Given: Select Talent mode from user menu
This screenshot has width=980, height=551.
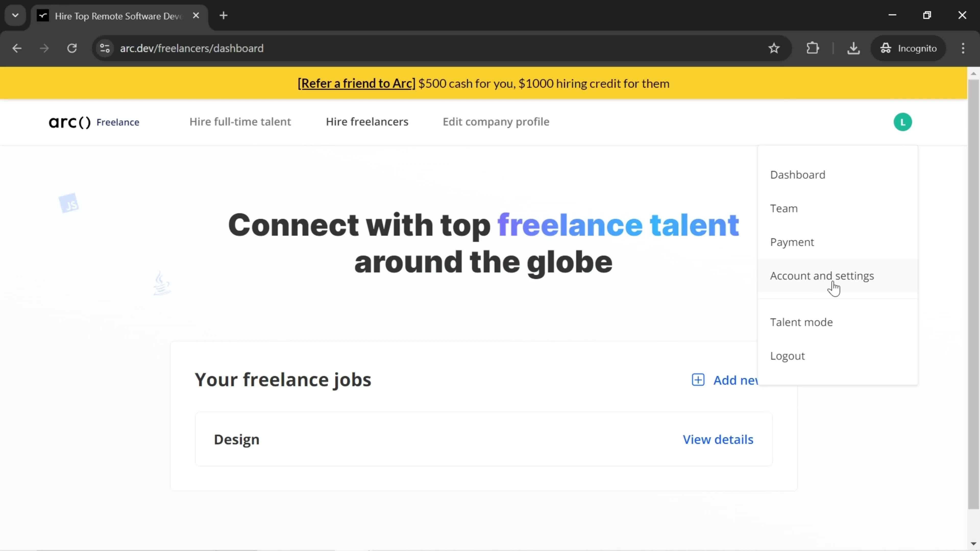Looking at the screenshot, I should (802, 322).
